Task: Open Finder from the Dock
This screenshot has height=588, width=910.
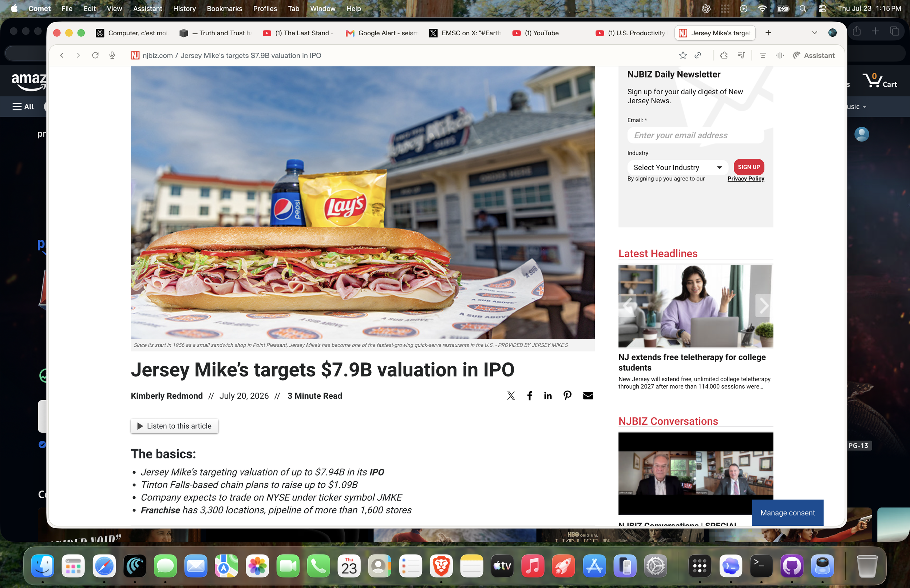Action: [42, 565]
